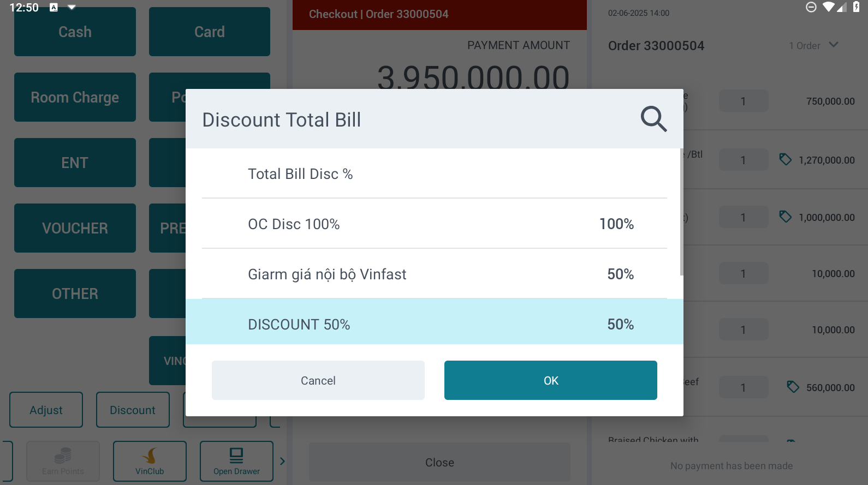The width and height of the screenshot is (868, 485).
Task: Select the OC Disc 100% option
Action: 434,224
